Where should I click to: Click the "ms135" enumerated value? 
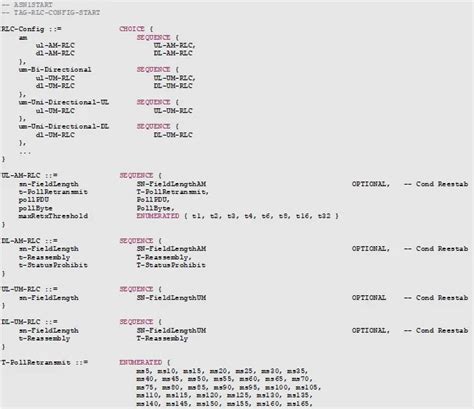tap(298, 395)
